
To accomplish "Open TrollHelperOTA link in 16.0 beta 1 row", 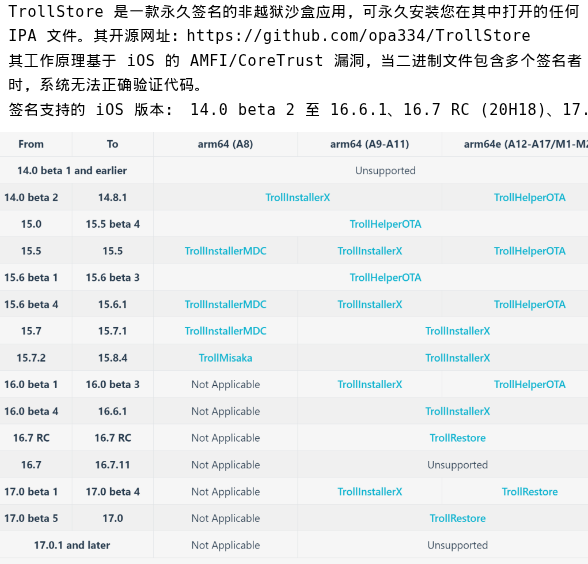I will (x=530, y=384).
